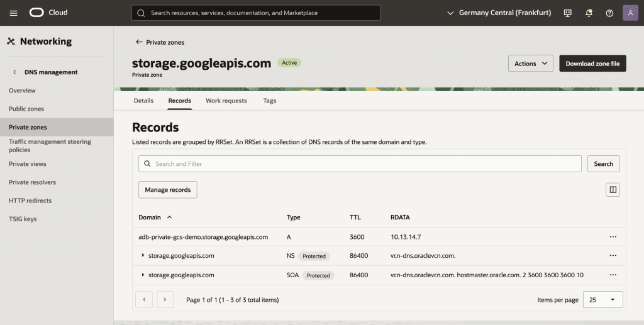Go back to Private zones via arrow
Screen dimensions: 644x325
140,42
